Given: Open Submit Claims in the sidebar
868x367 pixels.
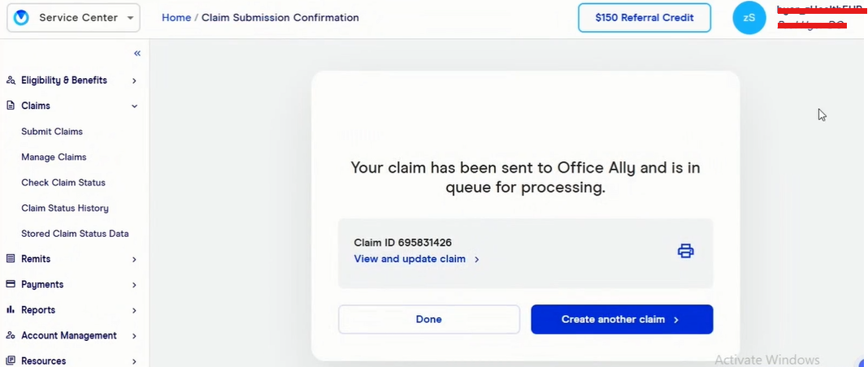Looking at the screenshot, I should click(52, 132).
